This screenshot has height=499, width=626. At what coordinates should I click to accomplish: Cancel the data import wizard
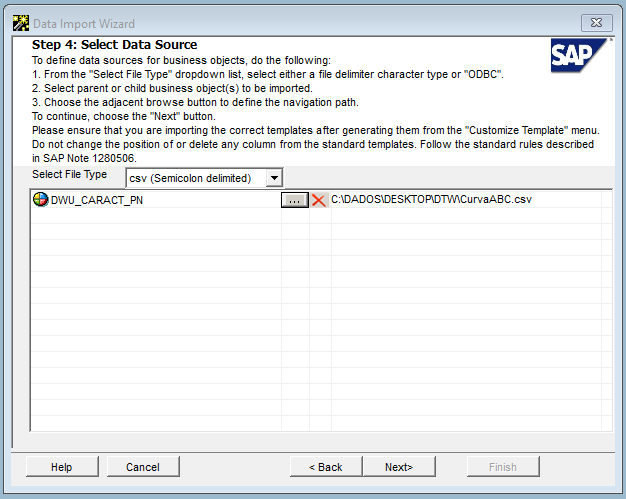[x=143, y=467]
